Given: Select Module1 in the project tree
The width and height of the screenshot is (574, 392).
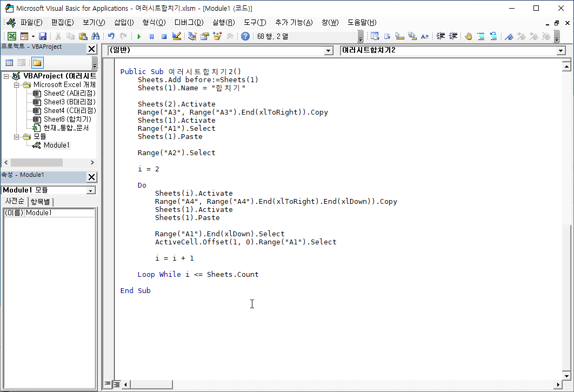Looking at the screenshot, I should [x=56, y=145].
